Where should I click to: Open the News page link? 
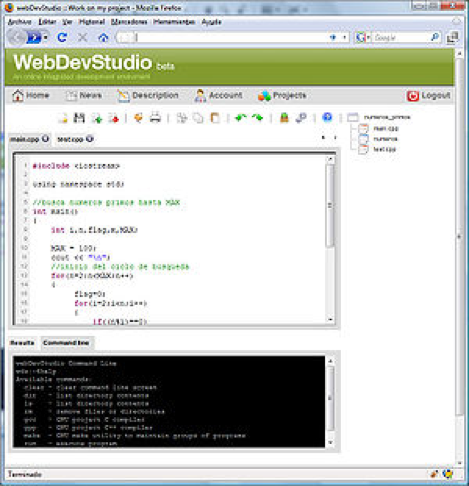(83, 96)
